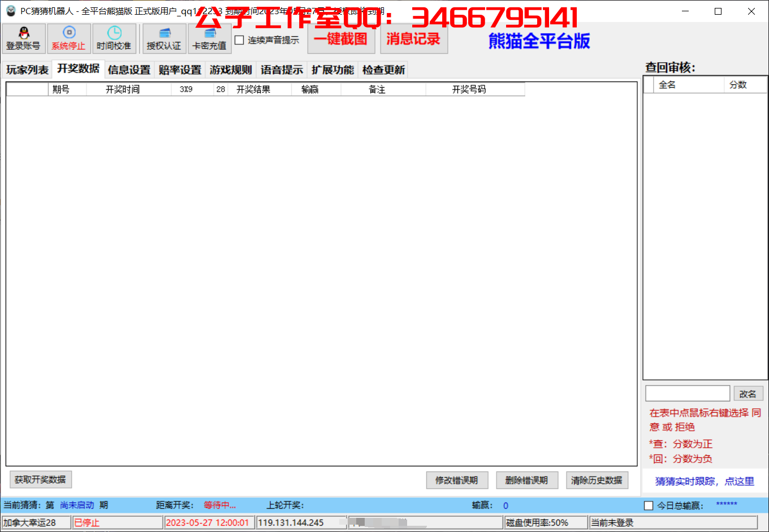Click the 已停止 status indicator
Viewport: 769px width, 532px height.
118,522
